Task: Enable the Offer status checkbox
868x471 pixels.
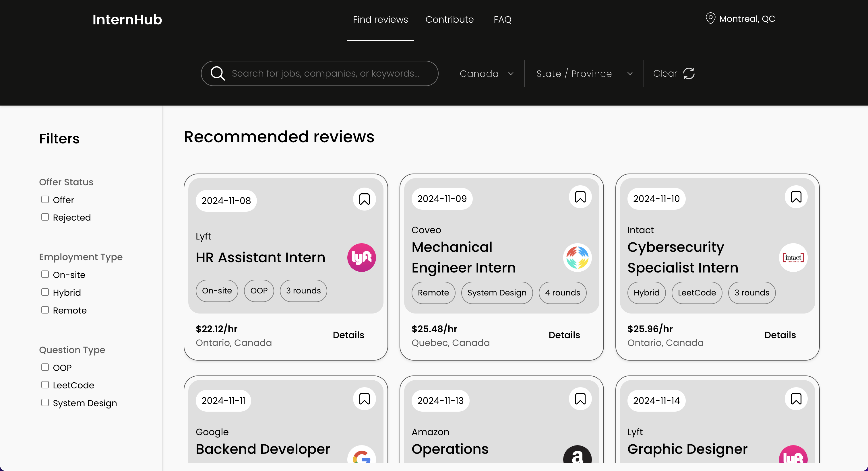Action: 45,200
